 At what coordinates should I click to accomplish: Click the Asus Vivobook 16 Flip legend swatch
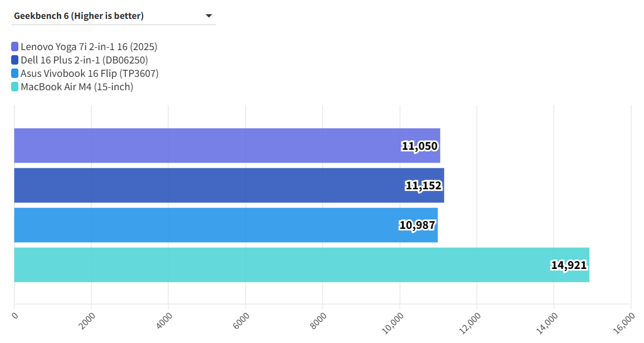tap(15, 73)
